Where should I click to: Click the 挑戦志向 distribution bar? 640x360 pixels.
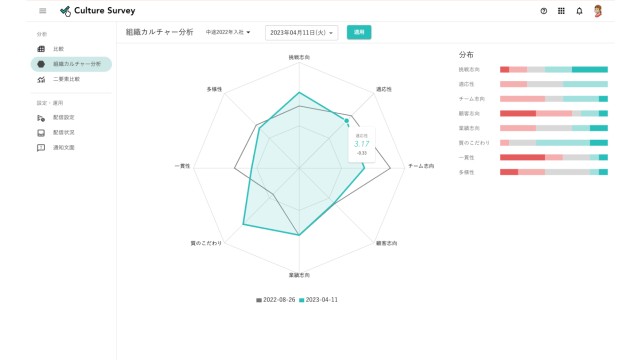pos(554,70)
